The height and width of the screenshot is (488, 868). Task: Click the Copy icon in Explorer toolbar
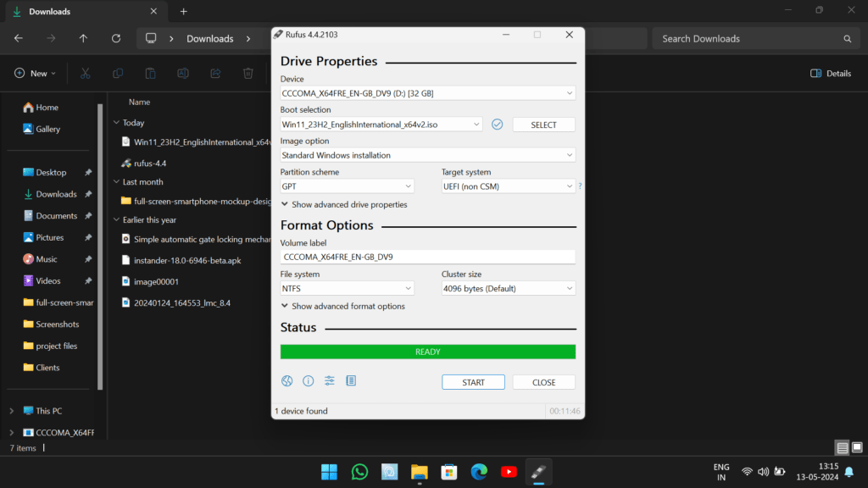[x=118, y=73]
